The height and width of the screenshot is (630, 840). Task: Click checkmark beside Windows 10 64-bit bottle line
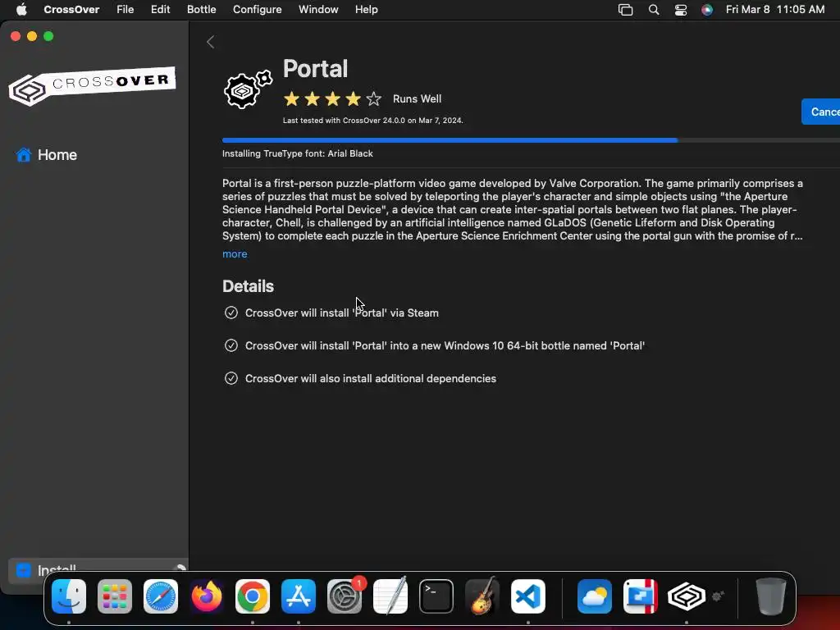231,345
